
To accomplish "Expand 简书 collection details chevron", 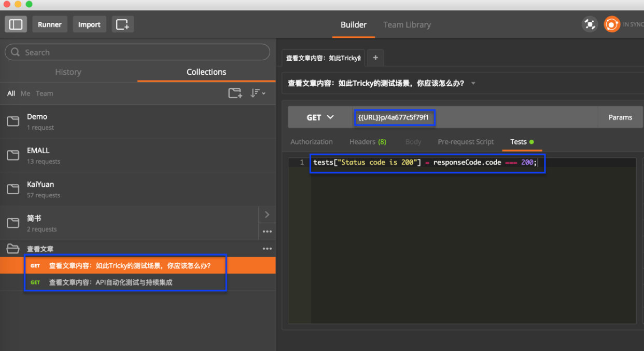I will (267, 214).
